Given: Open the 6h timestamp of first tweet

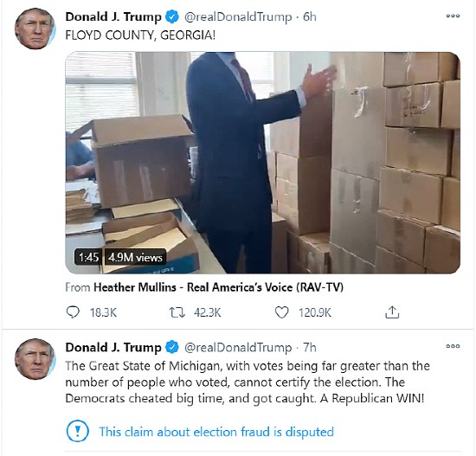Looking at the screenshot, I should pos(310,16).
